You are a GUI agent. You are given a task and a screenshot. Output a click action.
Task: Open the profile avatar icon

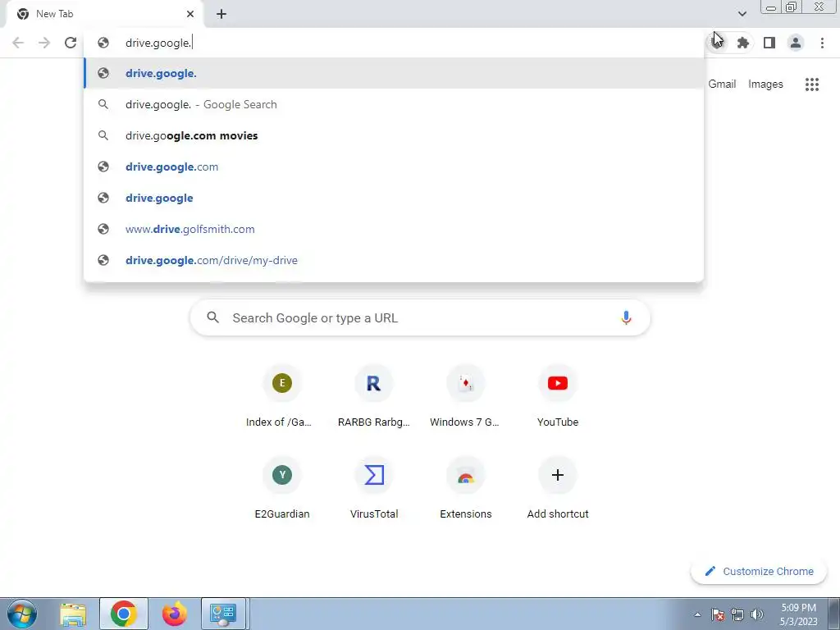[x=796, y=43]
